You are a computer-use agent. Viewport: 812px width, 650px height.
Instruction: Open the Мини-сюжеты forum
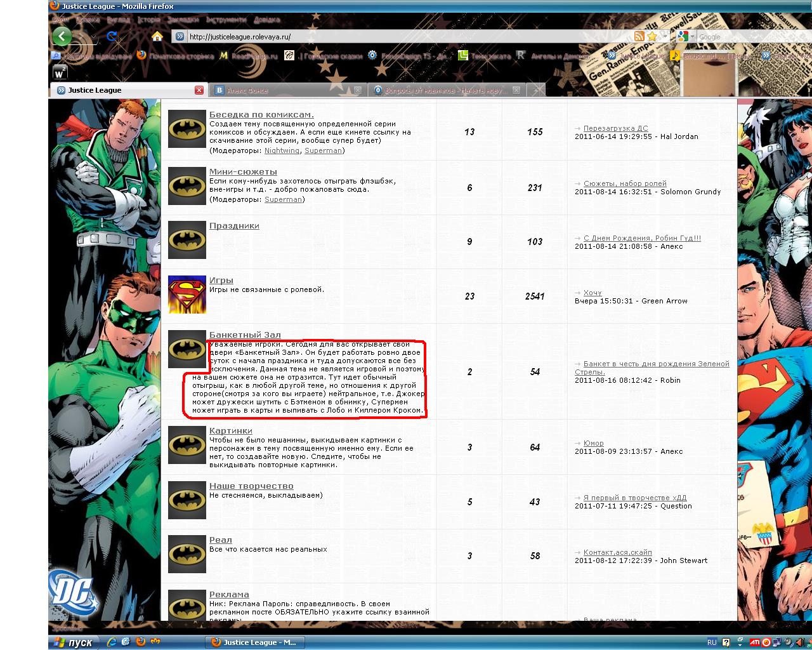click(243, 172)
